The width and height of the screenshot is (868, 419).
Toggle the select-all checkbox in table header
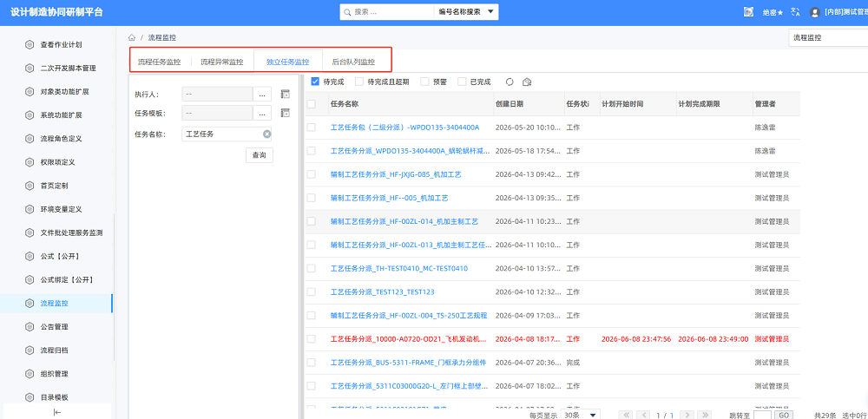[311, 103]
